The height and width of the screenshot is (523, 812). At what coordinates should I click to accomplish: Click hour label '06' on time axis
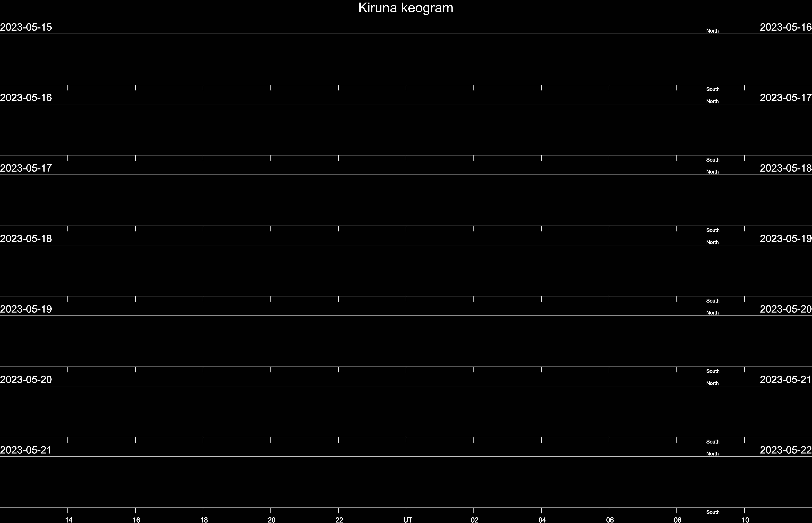coord(610,520)
